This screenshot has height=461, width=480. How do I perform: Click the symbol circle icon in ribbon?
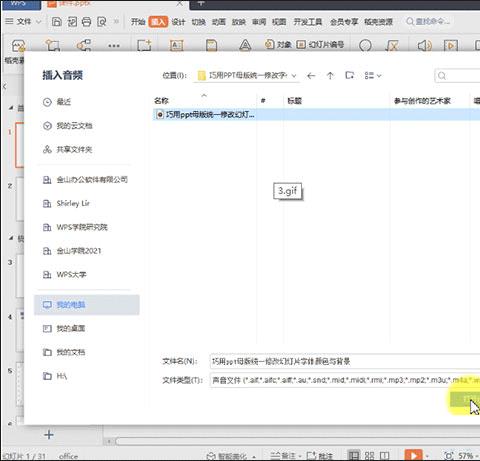click(x=365, y=45)
